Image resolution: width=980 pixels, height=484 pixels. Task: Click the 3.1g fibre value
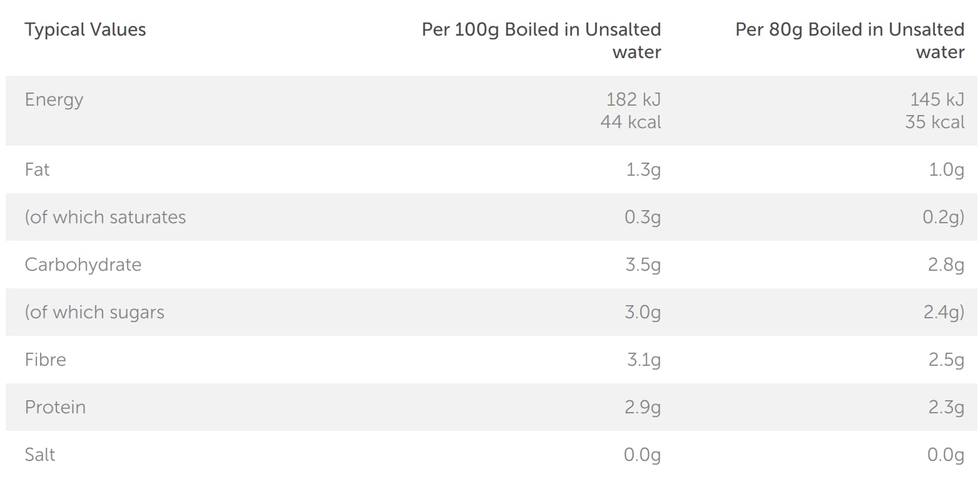pyautogui.click(x=644, y=360)
